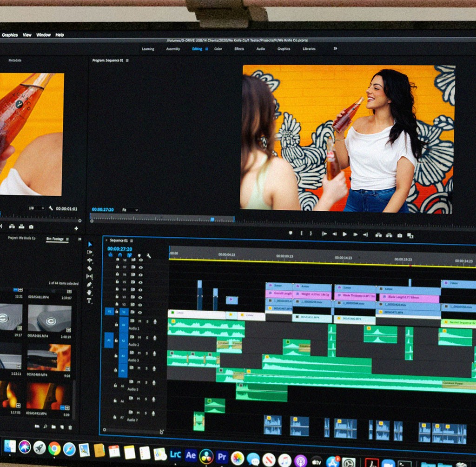Click the Program monitor playhead marker
Viewport: 476px width, 467px height.
212,219
